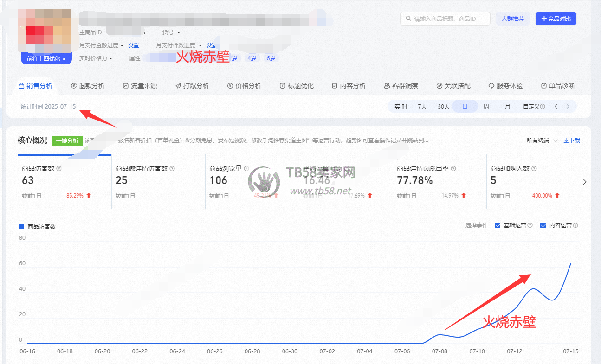Image resolution: width=601 pixels, height=364 pixels.
Task: Click help icon next to 商品访客数
Action: (x=59, y=169)
